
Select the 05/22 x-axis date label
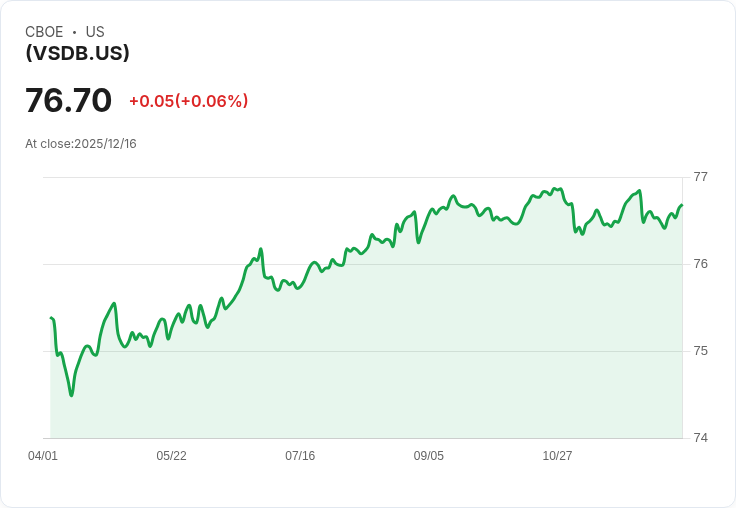click(171, 456)
